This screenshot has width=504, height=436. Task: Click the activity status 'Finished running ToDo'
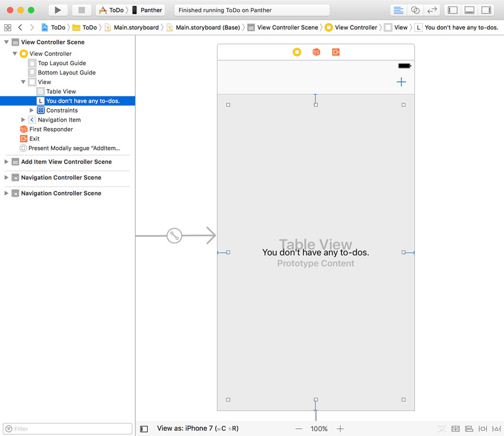[x=252, y=10]
